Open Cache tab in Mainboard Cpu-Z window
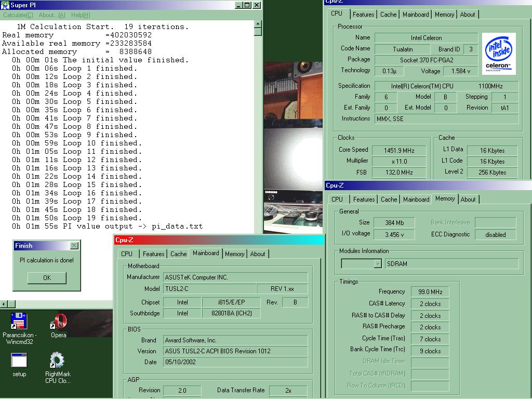Image resolution: width=532 pixels, height=399 pixels. tap(179, 254)
